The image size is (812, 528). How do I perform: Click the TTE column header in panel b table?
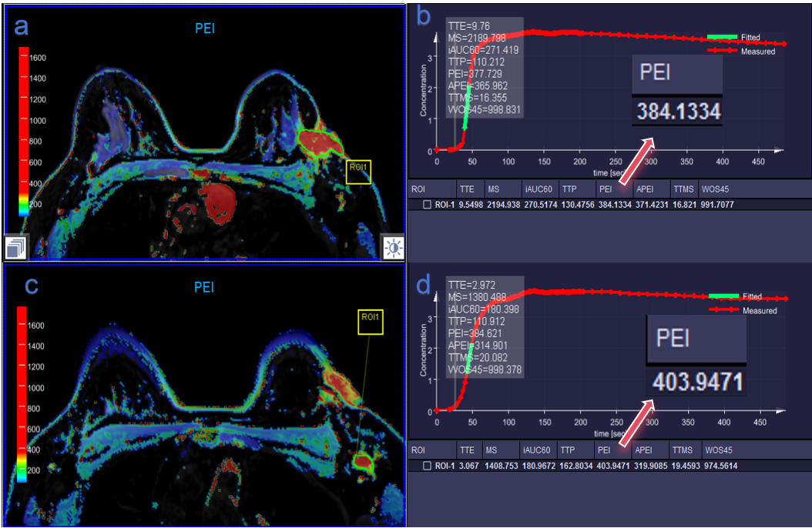467,189
